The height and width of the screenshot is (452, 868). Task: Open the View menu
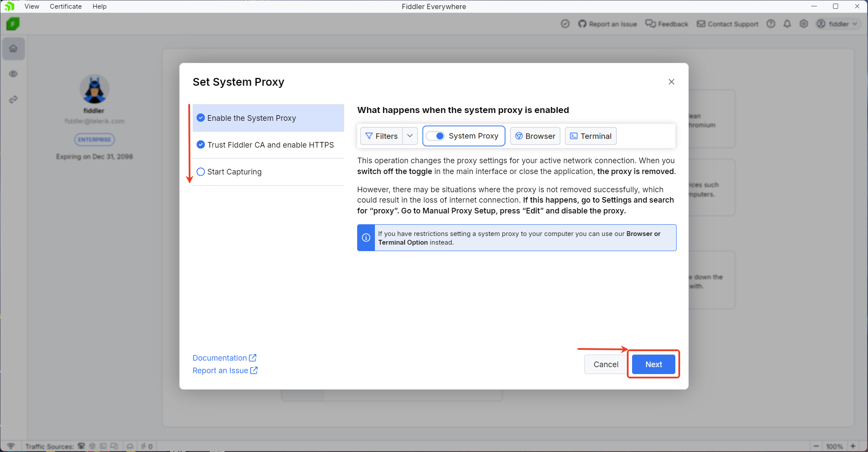click(32, 6)
